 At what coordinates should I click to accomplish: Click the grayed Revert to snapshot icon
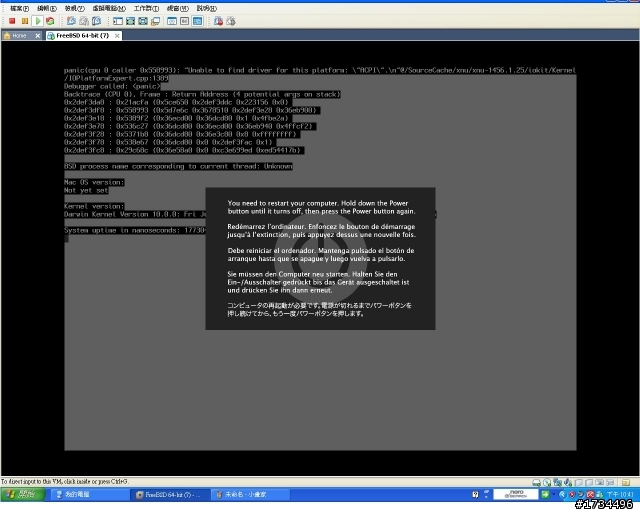point(84,21)
